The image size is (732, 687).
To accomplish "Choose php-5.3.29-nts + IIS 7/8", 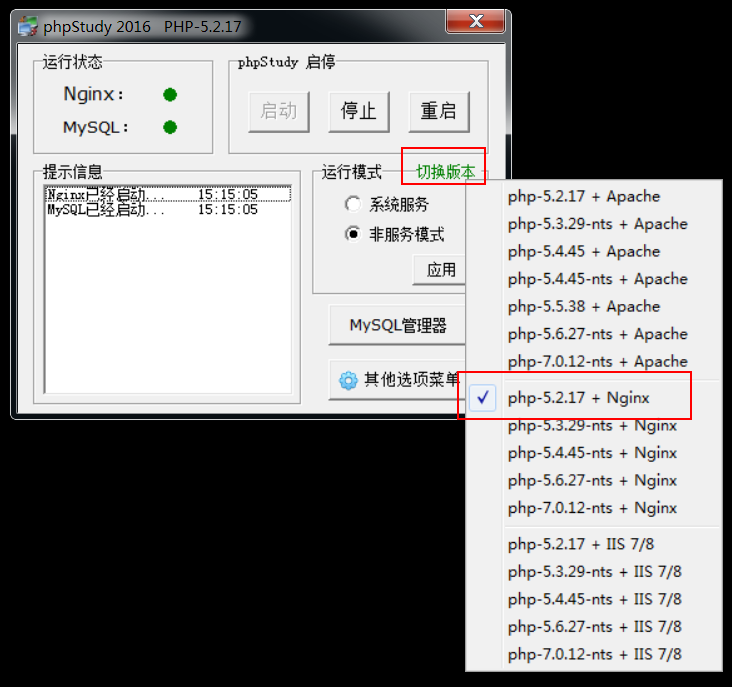I will pos(594,572).
